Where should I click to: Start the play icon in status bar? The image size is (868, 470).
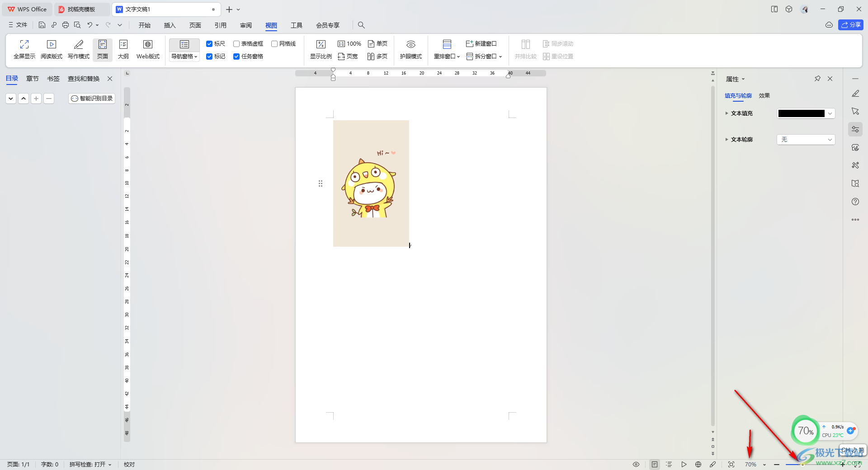tap(684, 465)
